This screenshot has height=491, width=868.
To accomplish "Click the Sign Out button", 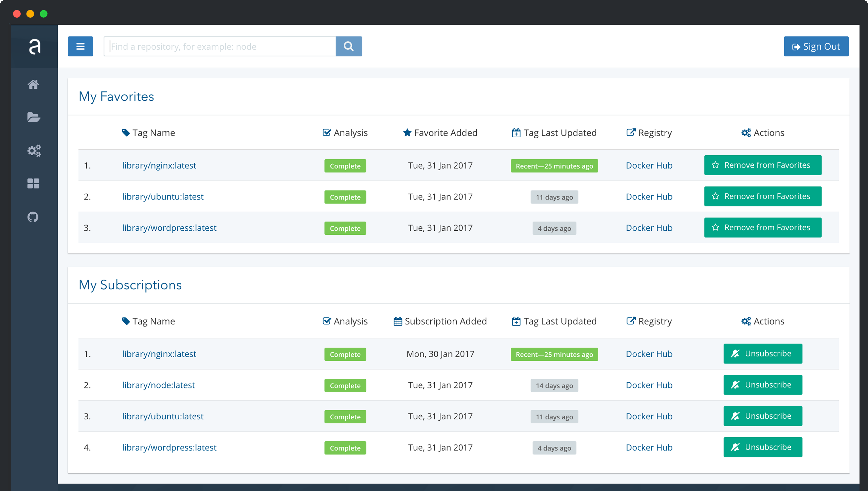I will coord(816,46).
